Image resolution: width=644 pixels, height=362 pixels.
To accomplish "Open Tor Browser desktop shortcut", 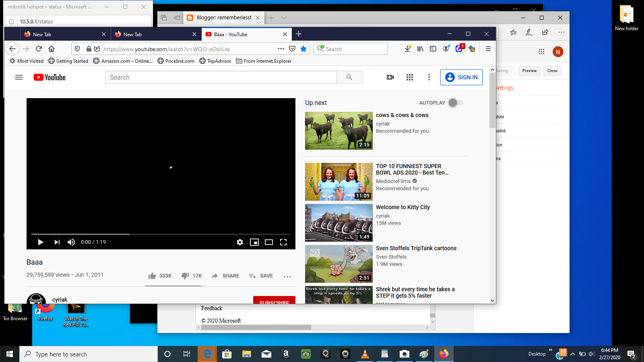I will tap(15, 313).
